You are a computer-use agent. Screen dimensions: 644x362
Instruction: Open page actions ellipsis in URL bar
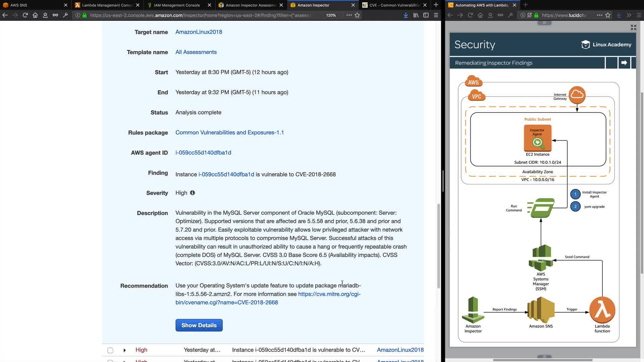coord(349,15)
